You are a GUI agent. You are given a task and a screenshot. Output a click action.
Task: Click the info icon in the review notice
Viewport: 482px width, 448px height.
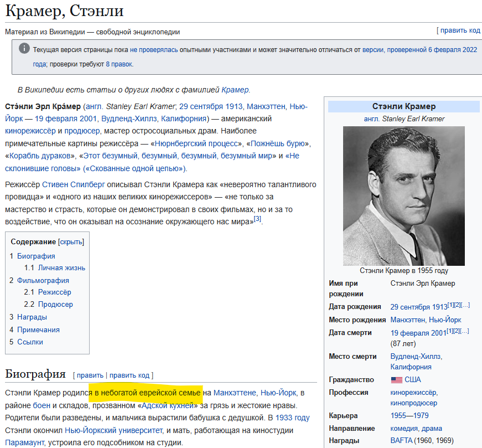click(x=24, y=48)
